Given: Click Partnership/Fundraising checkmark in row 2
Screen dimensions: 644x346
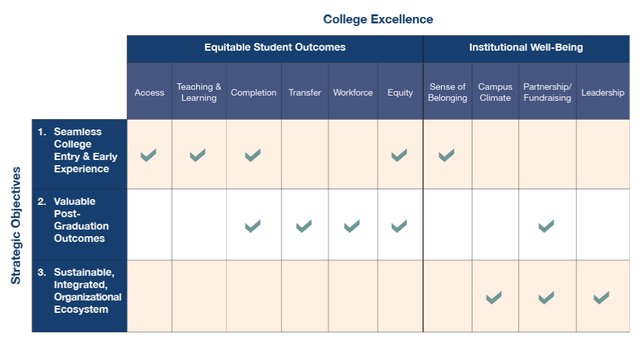Looking at the screenshot, I should point(546,226).
